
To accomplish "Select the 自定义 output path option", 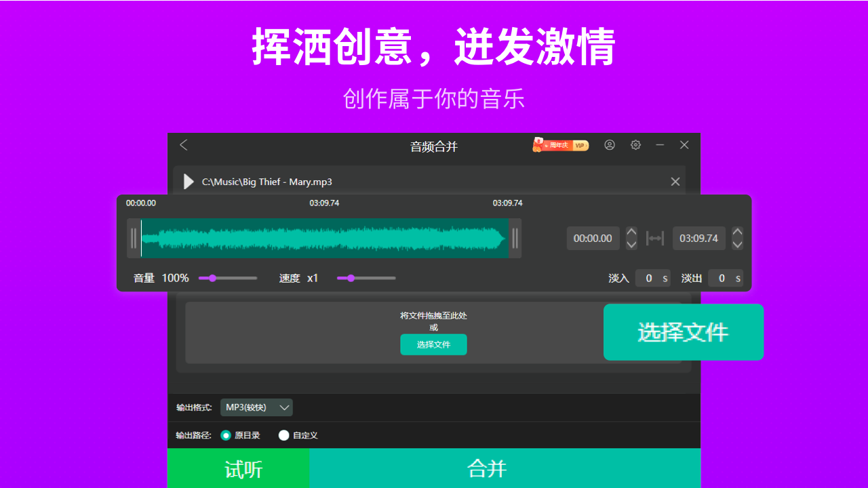I will [x=283, y=435].
